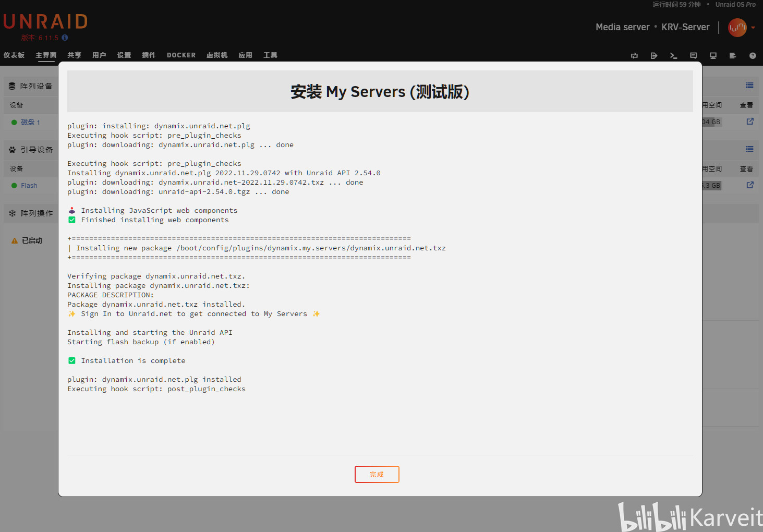Click the round orange My Servers avatar
Image resolution: width=763 pixels, height=532 pixels.
(x=737, y=28)
